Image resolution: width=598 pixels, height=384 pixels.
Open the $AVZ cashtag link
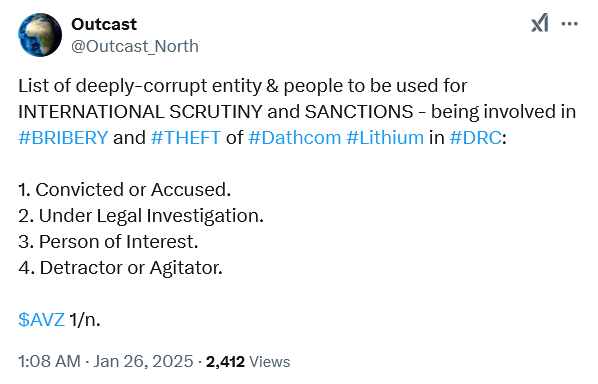click(41, 319)
